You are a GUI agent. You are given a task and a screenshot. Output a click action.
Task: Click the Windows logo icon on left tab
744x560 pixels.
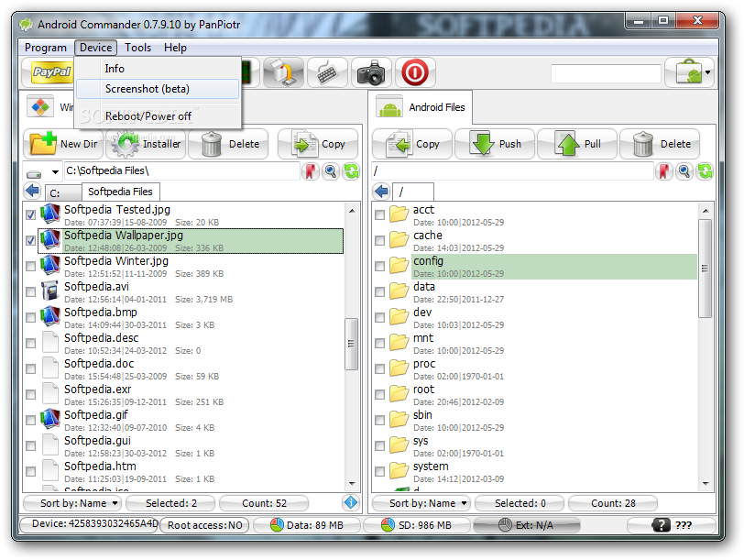pos(40,106)
